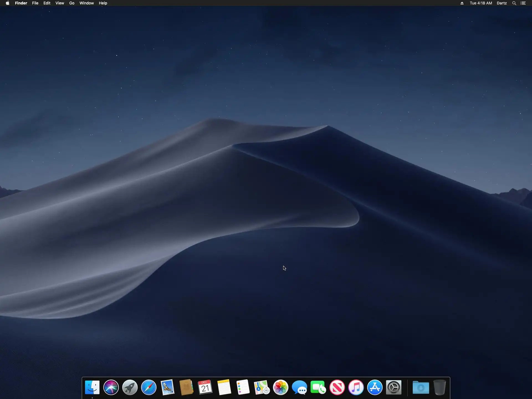Viewport: 532px width, 399px height.
Task: Open Maps app in dock
Action: point(262,387)
